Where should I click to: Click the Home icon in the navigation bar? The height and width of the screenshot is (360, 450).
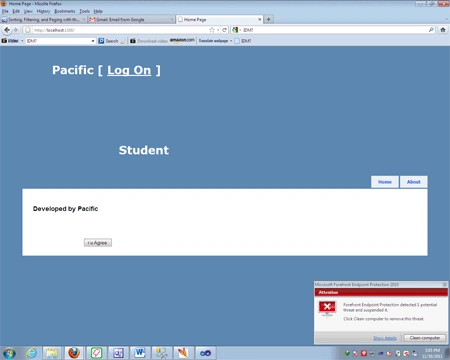(443, 30)
